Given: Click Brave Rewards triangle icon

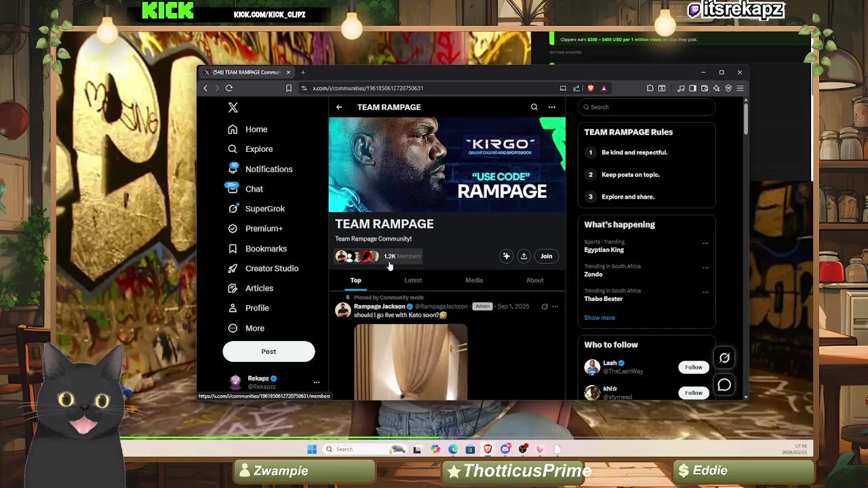Looking at the screenshot, I should pyautogui.click(x=603, y=88).
